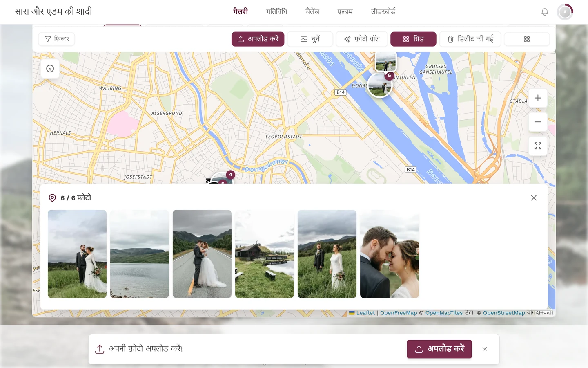The height and width of the screenshot is (368, 588).
Task: Click the OpenMapTiles attribution link
Action: tap(444, 313)
